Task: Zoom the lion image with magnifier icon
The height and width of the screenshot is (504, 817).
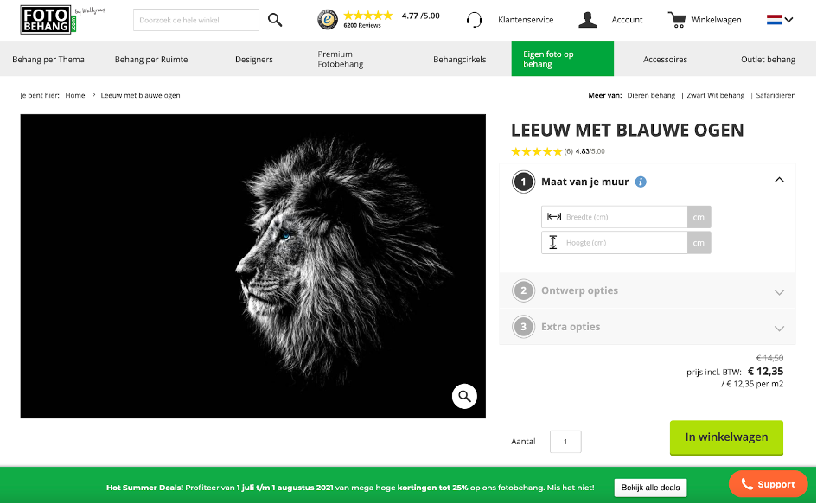Action: [x=464, y=397]
